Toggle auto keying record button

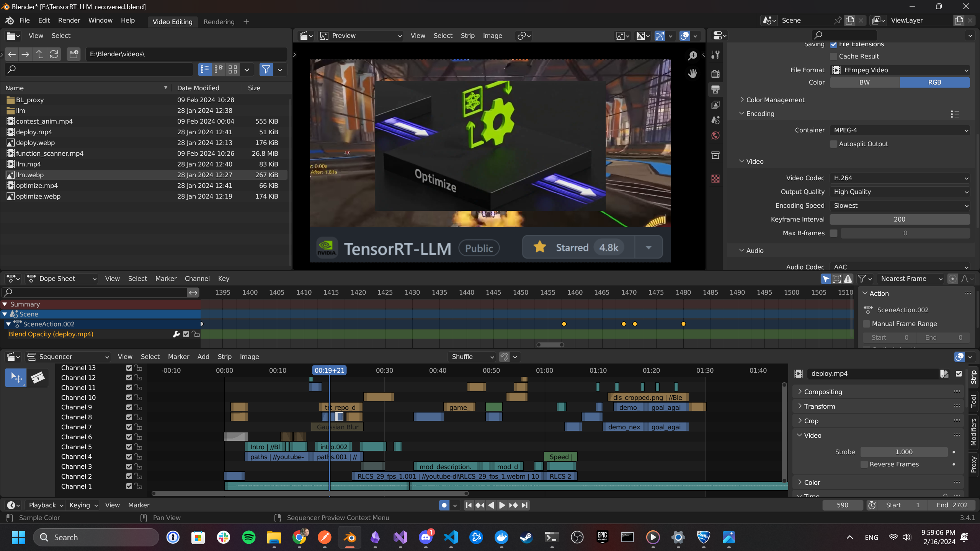point(444,505)
